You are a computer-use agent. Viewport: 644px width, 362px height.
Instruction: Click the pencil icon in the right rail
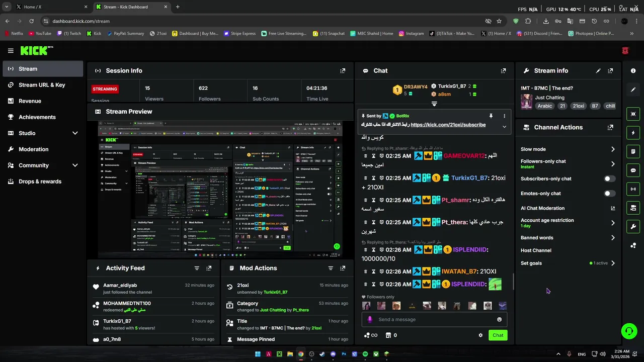pos(633,89)
